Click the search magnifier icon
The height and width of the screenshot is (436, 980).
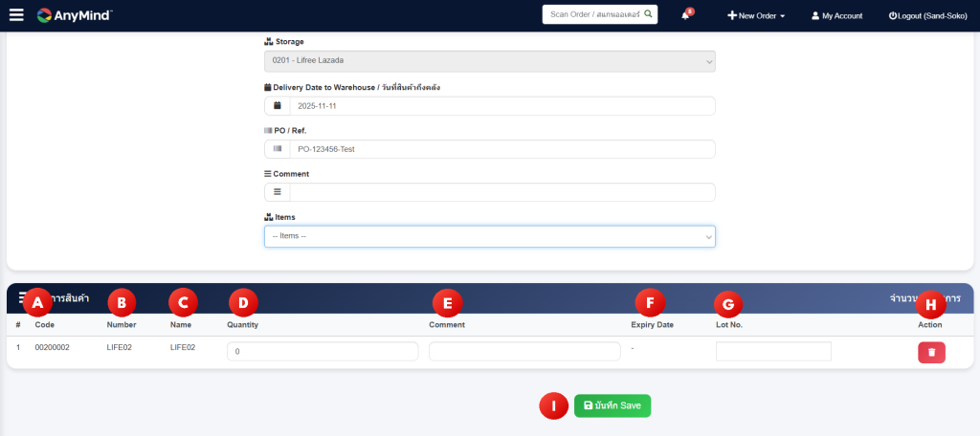[x=648, y=15]
